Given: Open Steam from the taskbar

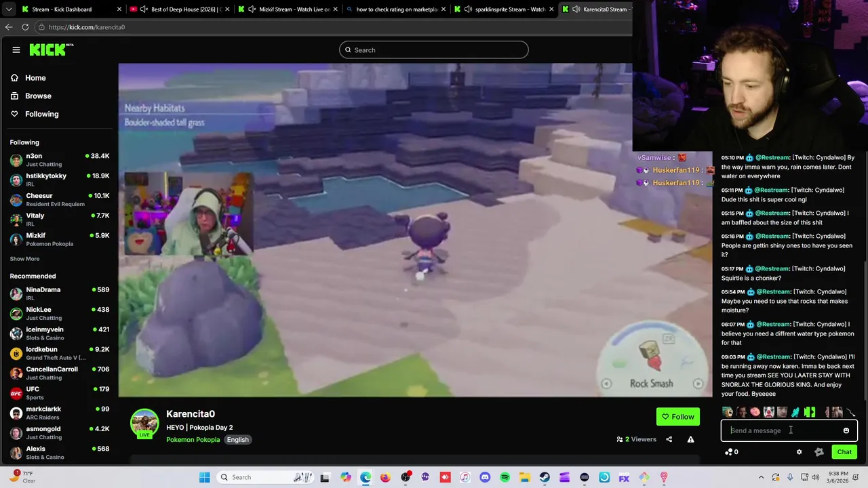Looking at the screenshot, I should [545, 477].
